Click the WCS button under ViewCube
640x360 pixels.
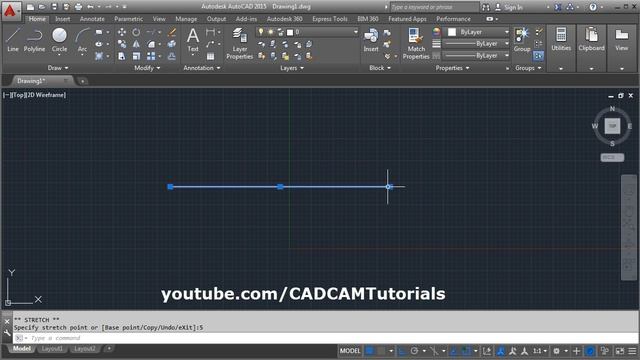tap(612, 158)
